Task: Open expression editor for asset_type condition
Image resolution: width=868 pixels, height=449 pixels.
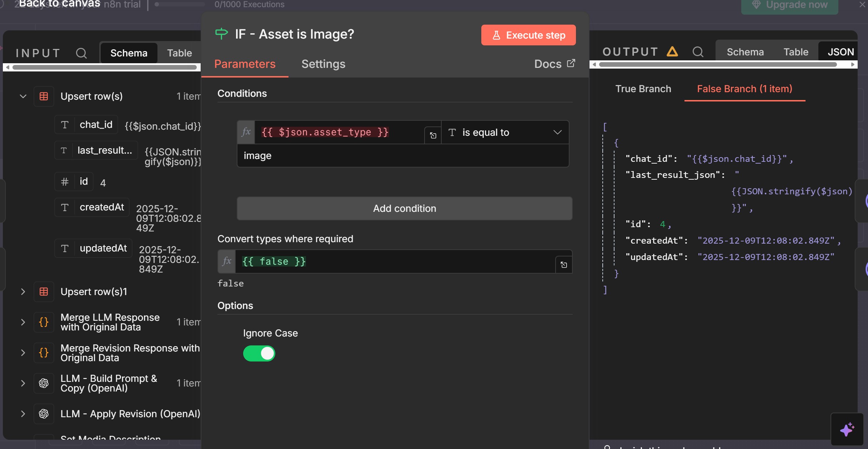Action: [x=433, y=135]
